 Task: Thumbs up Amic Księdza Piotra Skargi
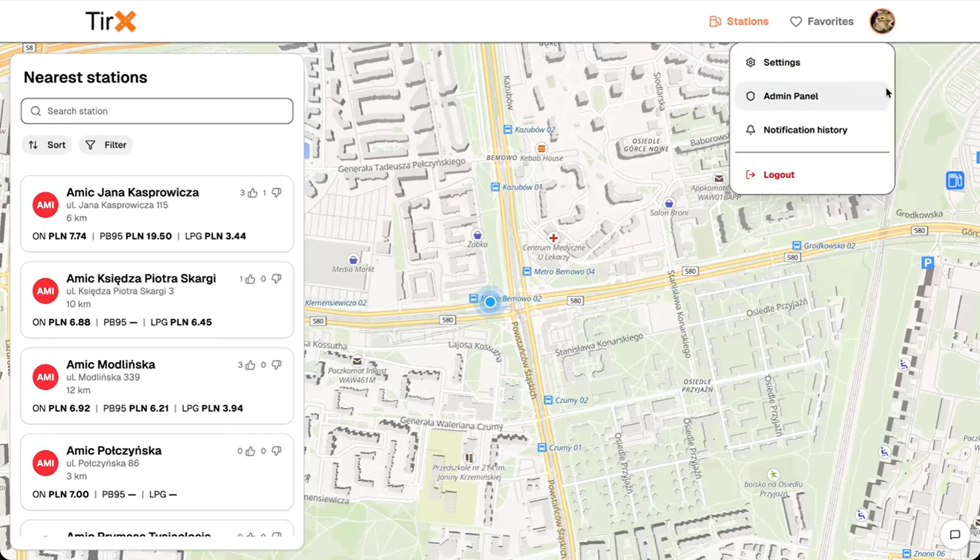pos(250,279)
